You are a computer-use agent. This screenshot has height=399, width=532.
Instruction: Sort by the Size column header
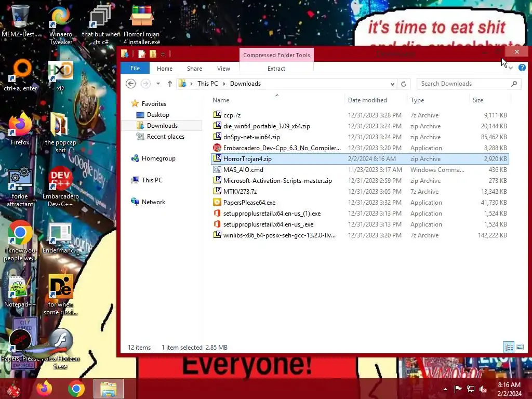coord(478,100)
